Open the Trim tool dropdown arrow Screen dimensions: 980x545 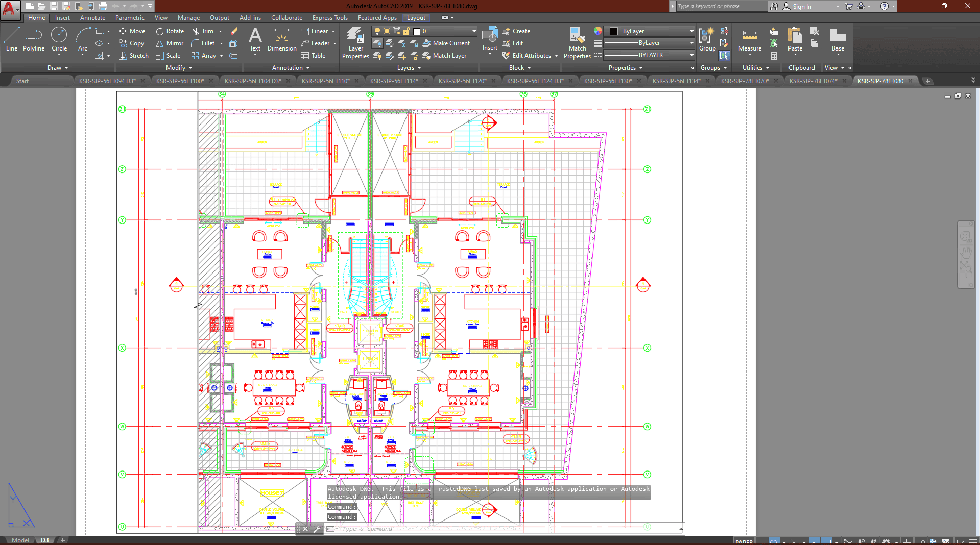click(x=221, y=31)
